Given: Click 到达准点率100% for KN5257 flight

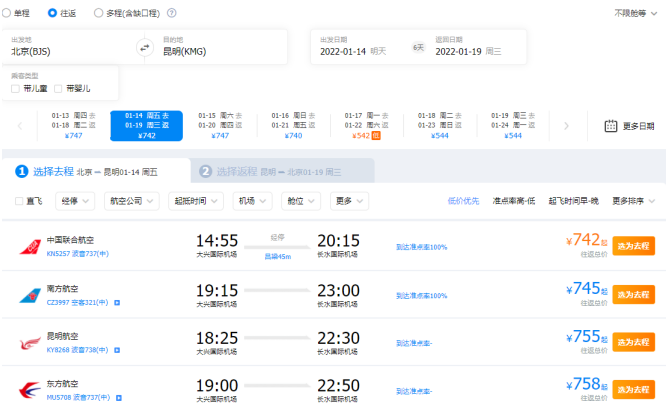Looking at the screenshot, I should (421, 247).
